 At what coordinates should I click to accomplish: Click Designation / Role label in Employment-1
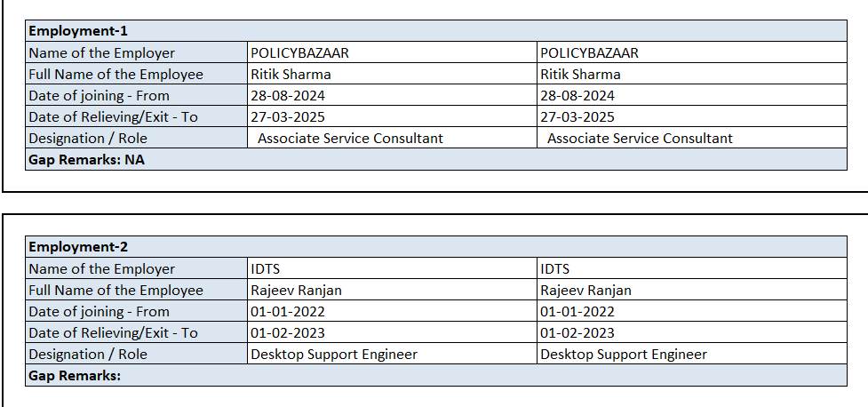coord(88,139)
